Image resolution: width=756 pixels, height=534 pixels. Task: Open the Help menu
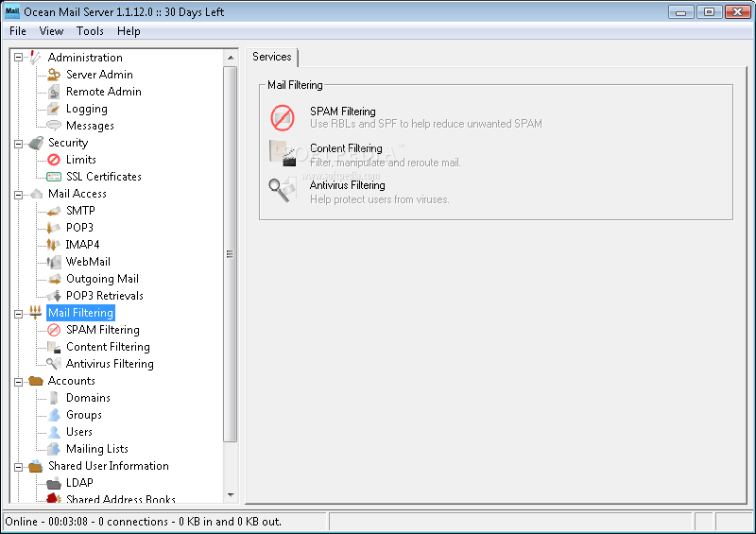[129, 31]
